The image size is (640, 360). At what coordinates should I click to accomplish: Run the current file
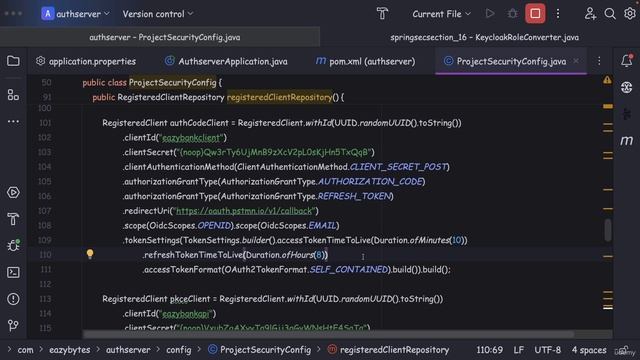pos(490,13)
